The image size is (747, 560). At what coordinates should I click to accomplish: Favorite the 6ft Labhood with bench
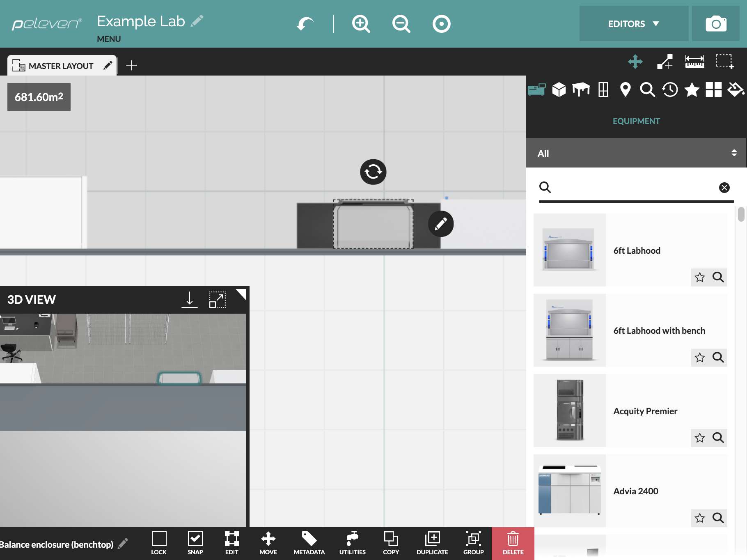700,358
